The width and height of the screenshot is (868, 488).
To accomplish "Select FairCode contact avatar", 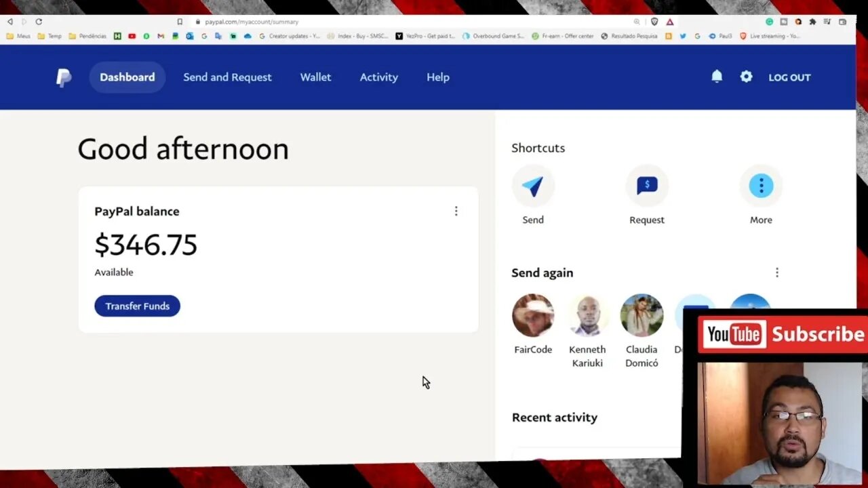I will tap(533, 315).
